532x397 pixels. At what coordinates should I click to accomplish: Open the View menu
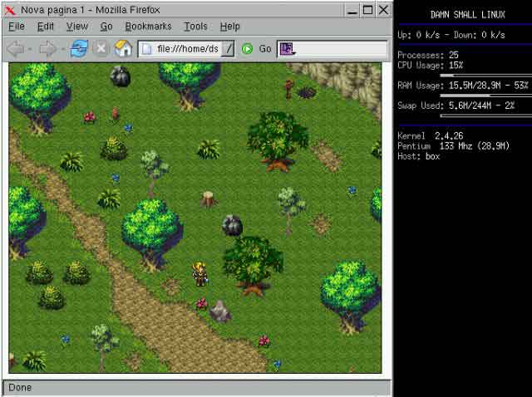(77, 27)
